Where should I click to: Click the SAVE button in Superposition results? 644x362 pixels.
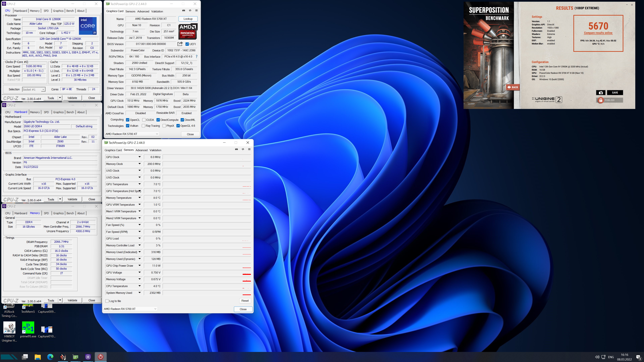coord(615,93)
